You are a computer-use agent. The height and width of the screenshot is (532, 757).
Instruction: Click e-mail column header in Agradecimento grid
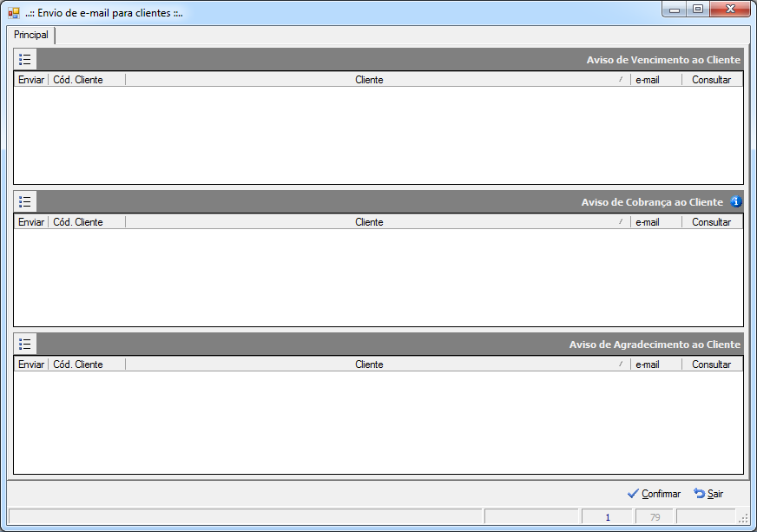(x=656, y=365)
